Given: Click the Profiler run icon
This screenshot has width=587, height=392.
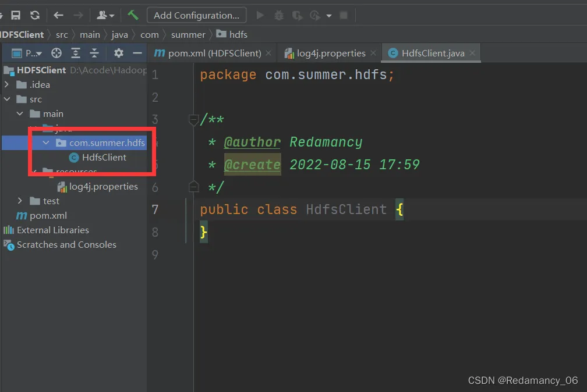Looking at the screenshot, I should pos(315,15).
